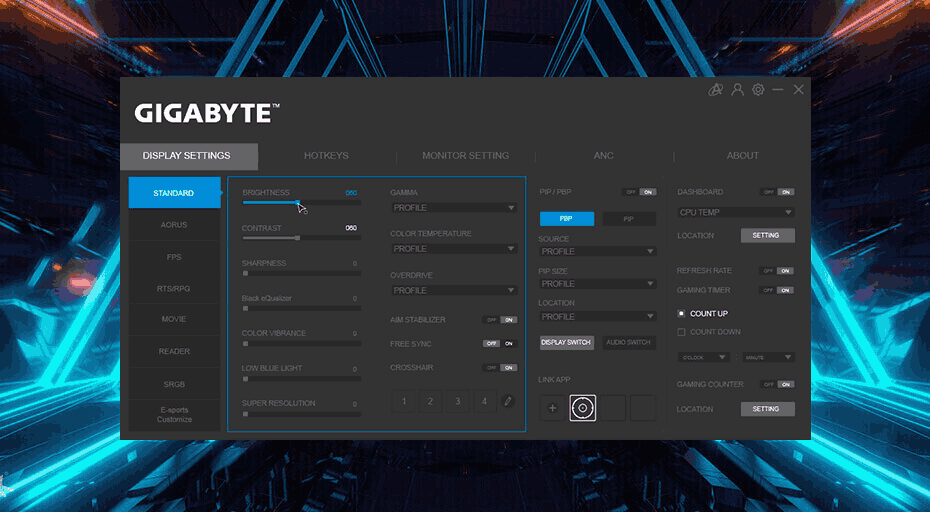Toggle the Free Sync switch
This screenshot has height=512, width=930.
coord(500,343)
